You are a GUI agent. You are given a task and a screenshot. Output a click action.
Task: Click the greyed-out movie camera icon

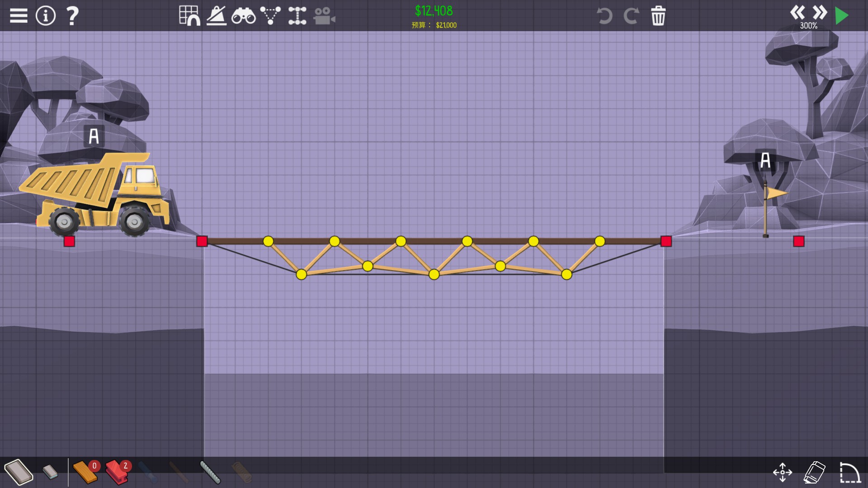point(324,16)
